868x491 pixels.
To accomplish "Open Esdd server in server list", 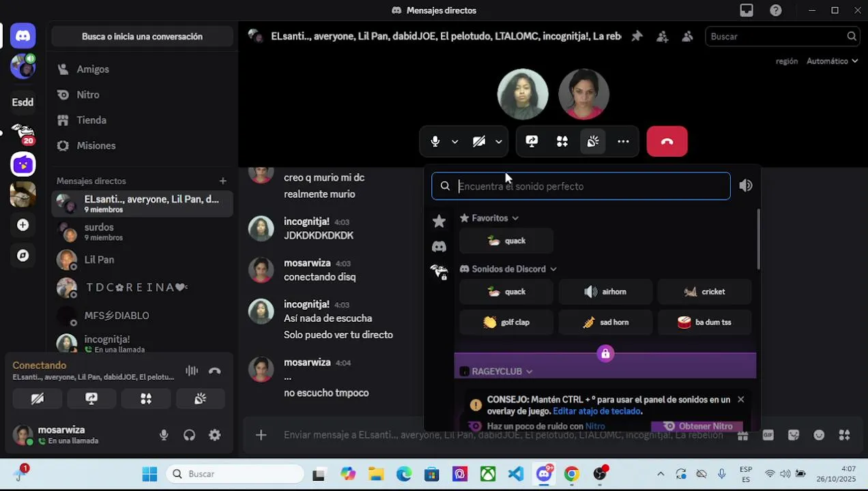I will click(x=23, y=102).
